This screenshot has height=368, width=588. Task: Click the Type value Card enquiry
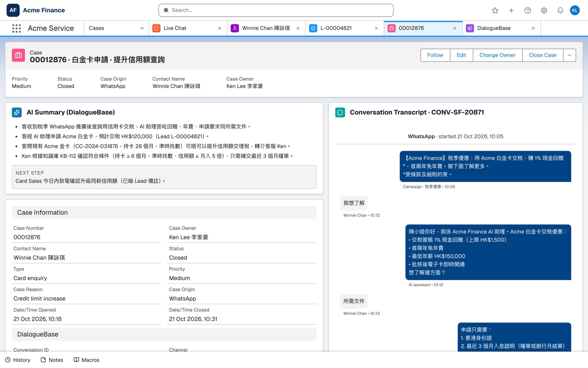[30, 278]
